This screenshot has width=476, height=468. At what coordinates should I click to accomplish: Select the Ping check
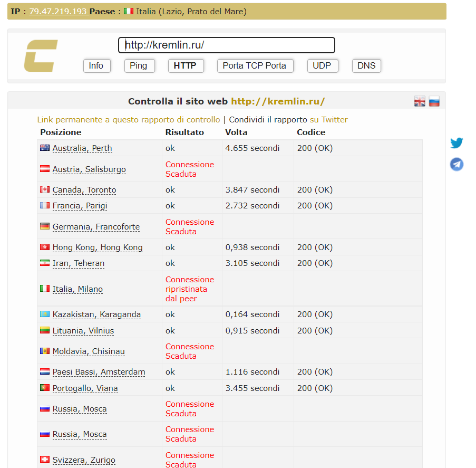click(139, 66)
